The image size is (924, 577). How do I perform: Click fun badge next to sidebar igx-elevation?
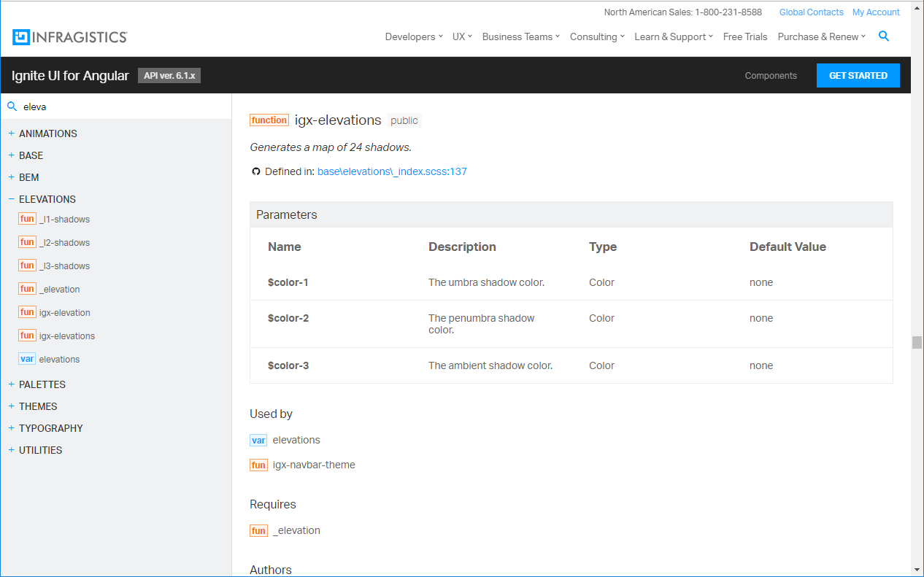[x=27, y=312]
